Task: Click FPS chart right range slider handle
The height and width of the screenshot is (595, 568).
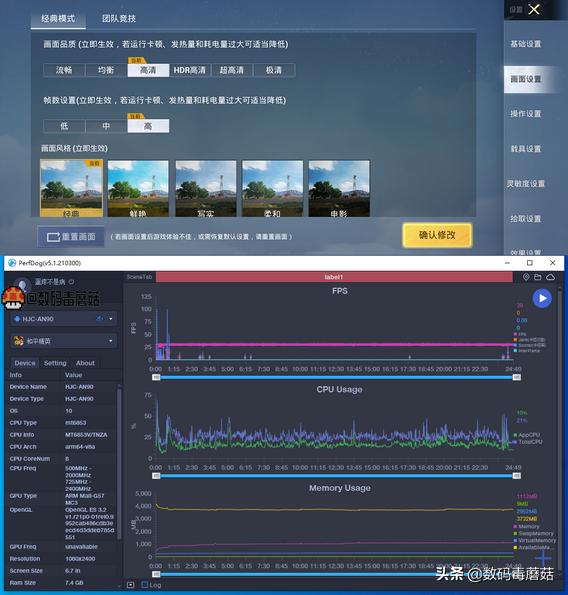Action: [x=516, y=377]
